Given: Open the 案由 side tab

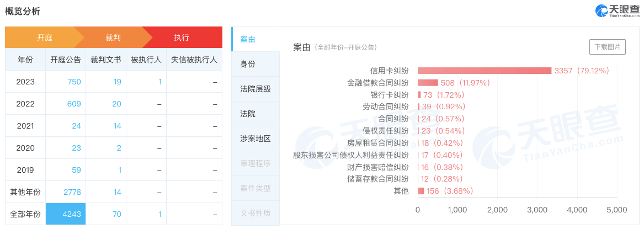Looking at the screenshot, I should click(x=248, y=39).
